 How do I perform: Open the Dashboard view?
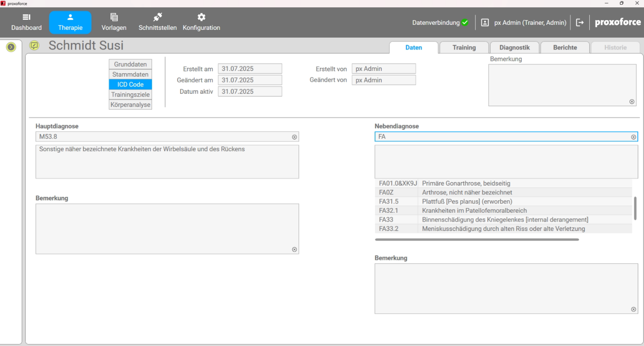tap(26, 22)
